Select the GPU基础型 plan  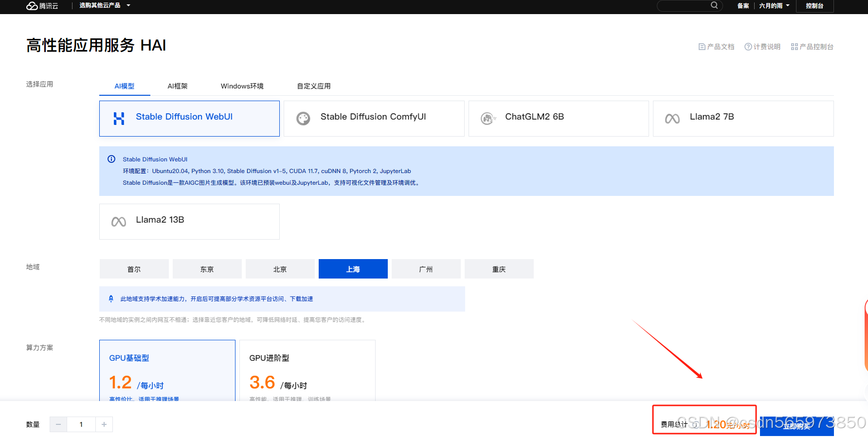[x=167, y=370]
